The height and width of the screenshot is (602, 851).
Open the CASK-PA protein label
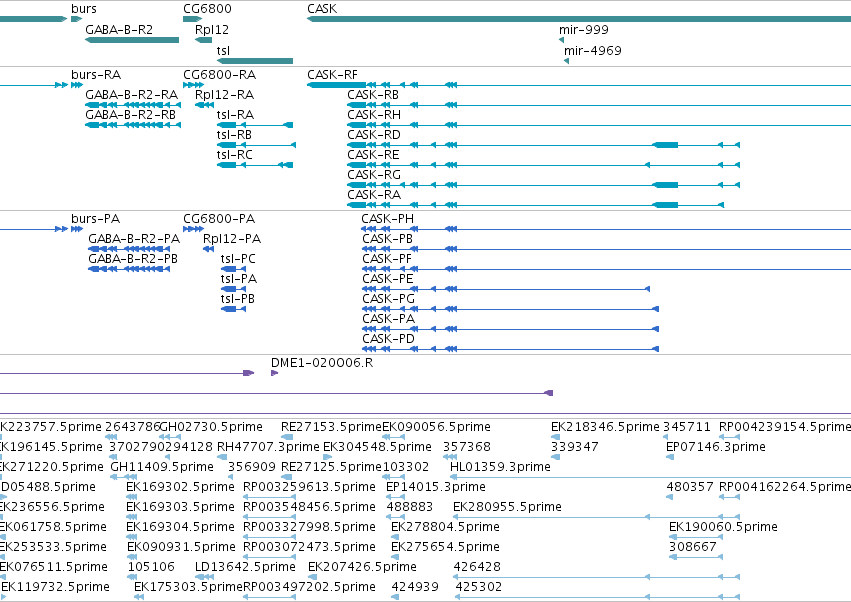389,320
